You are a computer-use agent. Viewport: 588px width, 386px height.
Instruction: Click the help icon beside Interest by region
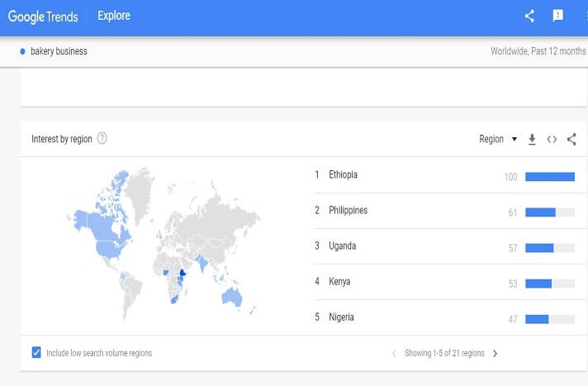[102, 139]
